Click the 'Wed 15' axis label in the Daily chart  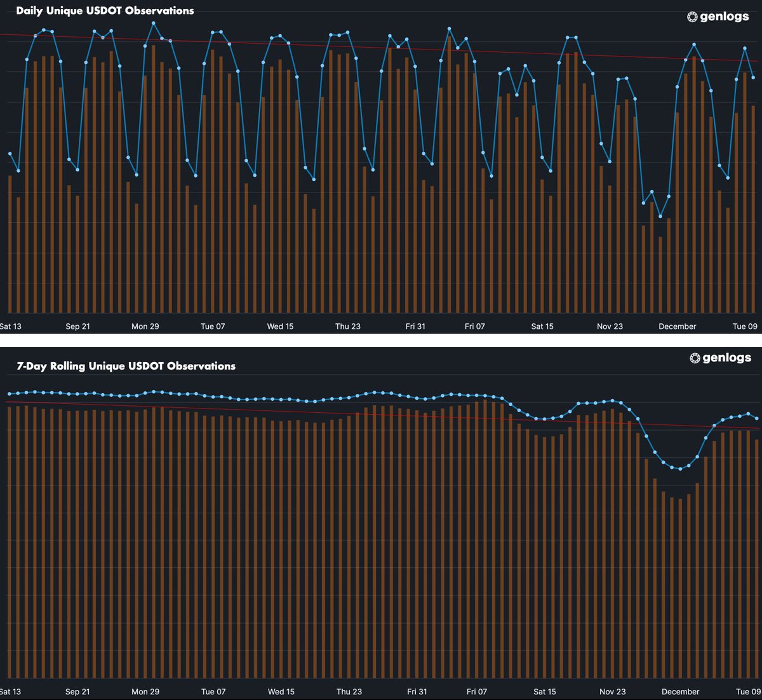tap(280, 326)
